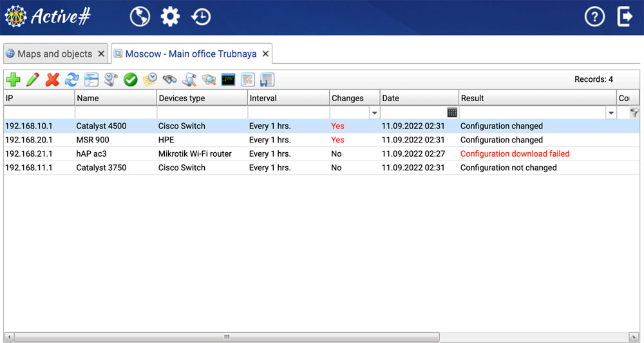The image size is (644, 343).
Task: Click the Name column filter field
Action: tap(116, 113)
